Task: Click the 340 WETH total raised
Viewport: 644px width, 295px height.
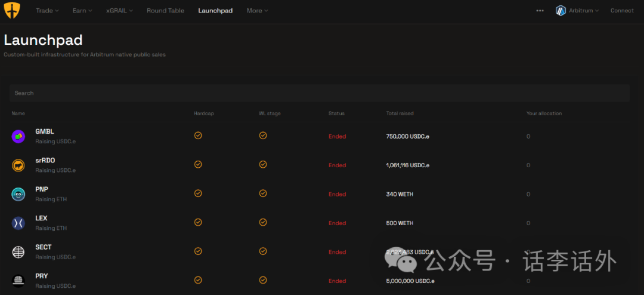Action: 400,194
